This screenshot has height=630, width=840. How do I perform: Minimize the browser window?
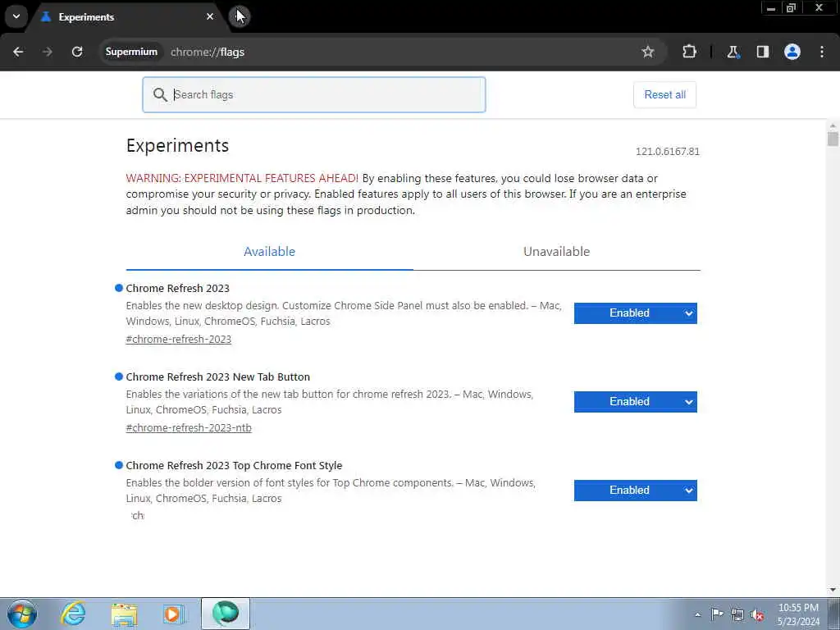coord(771,8)
